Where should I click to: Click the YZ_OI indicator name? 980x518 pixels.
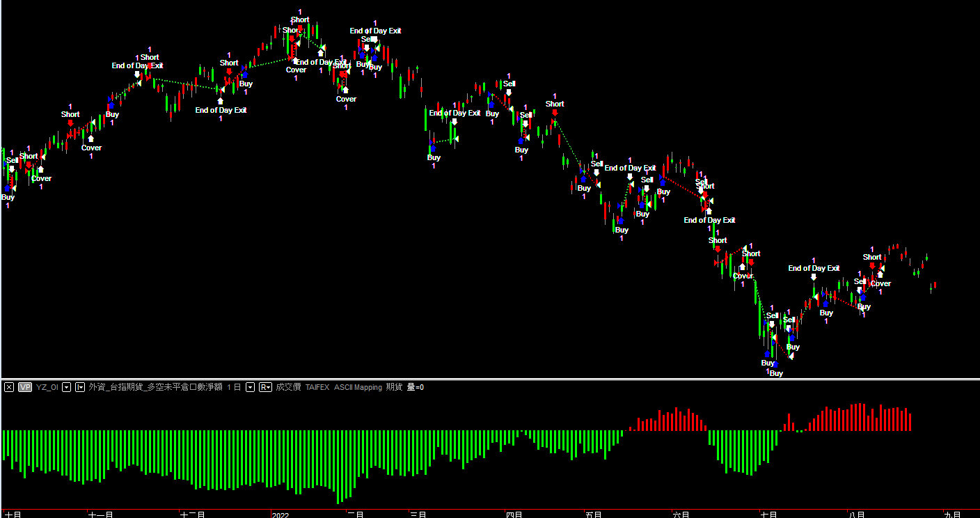(x=47, y=387)
